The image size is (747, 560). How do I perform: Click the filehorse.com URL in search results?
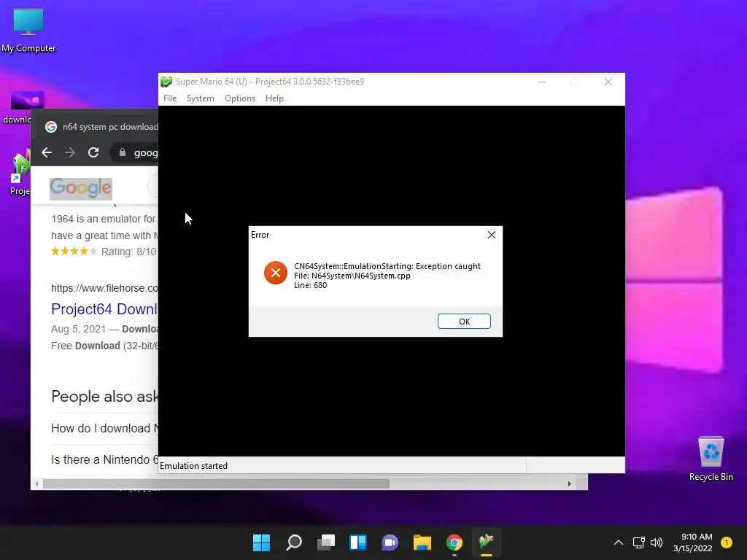click(x=104, y=288)
